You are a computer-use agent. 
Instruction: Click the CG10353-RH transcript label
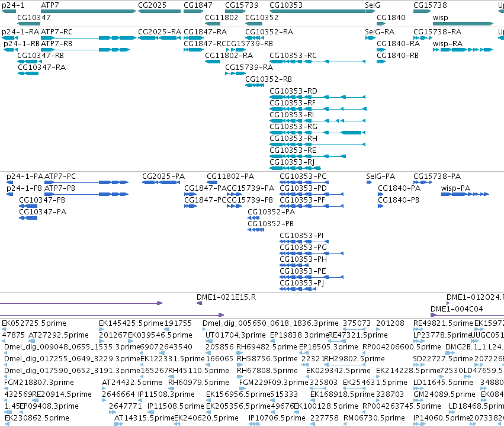[x=294, y=139]
